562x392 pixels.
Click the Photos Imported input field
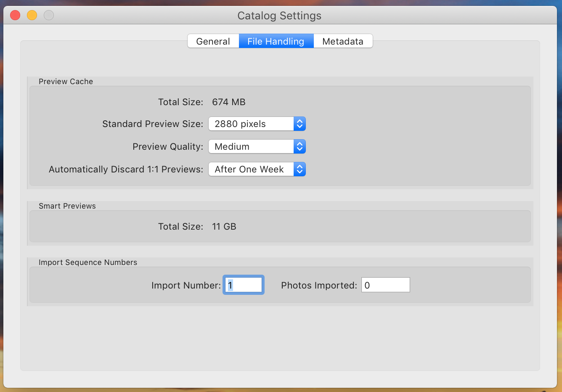386,285
